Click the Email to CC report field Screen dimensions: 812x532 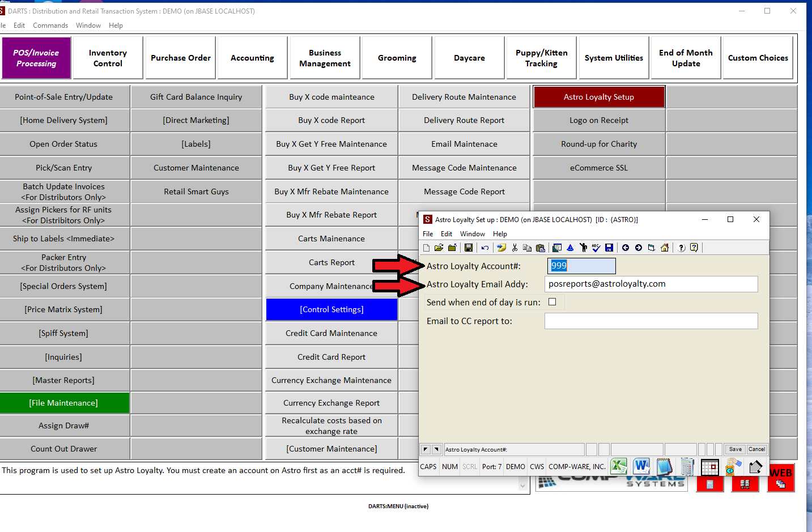point(651,321)
